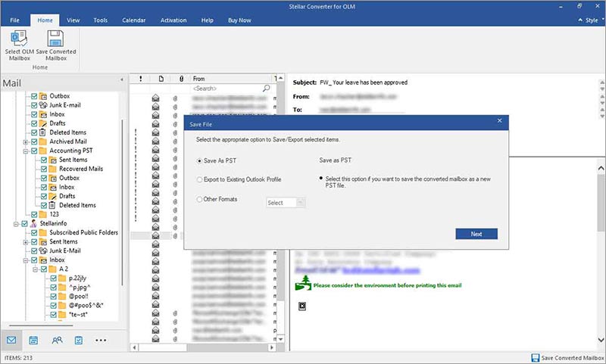
Task: Select the Sent Items folder under Accounting PST
Action: pos(73,160)
